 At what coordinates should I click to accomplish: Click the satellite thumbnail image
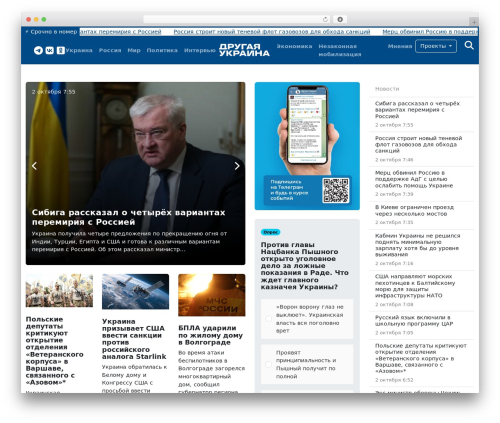point(135,292)
